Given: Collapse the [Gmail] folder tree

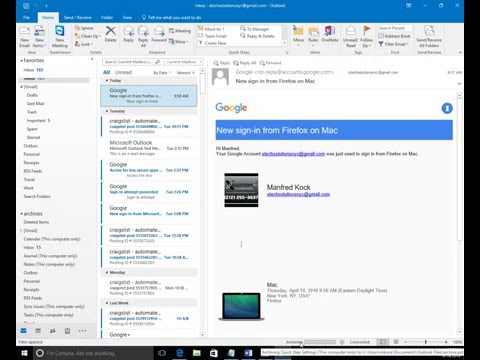Looking at the screenshot, I should point(21,87).
